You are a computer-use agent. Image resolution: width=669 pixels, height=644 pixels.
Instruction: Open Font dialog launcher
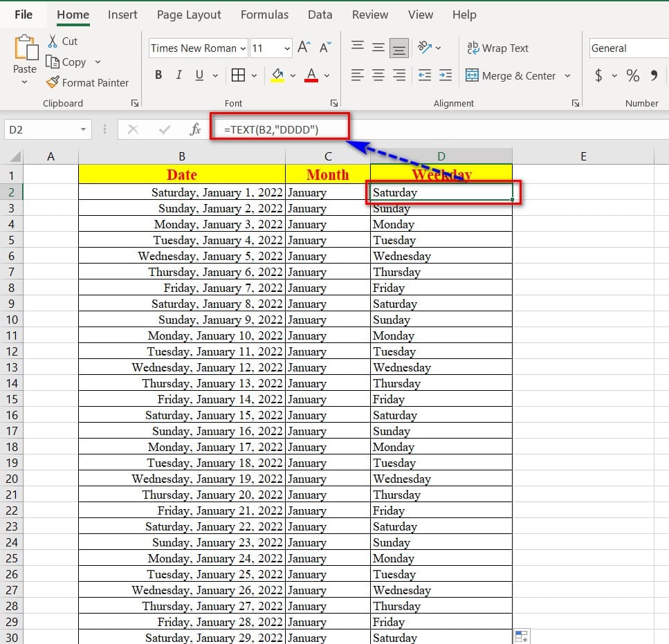click(x=334, y=103)
